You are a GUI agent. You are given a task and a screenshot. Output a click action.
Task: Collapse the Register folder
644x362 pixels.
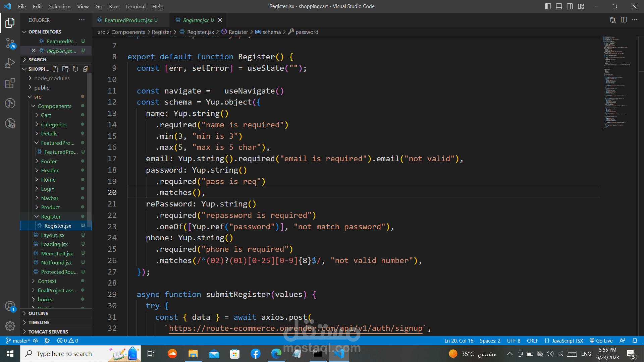coord(51,217)
